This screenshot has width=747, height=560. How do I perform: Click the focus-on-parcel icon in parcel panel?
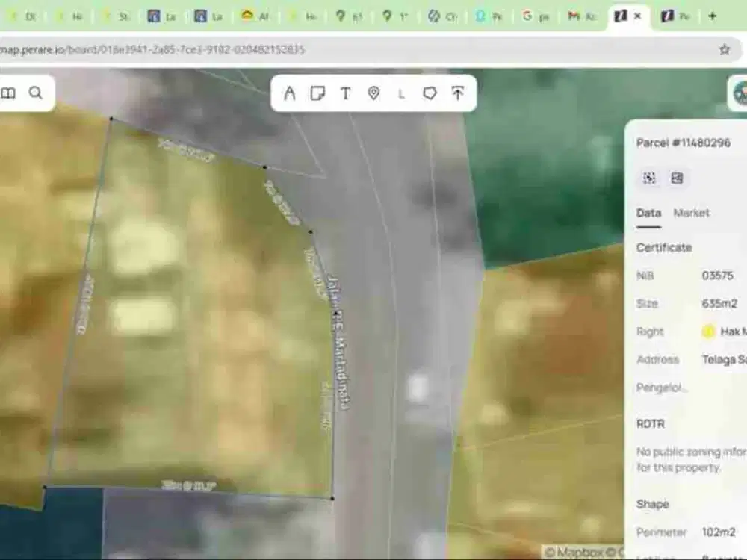[649, 178]
